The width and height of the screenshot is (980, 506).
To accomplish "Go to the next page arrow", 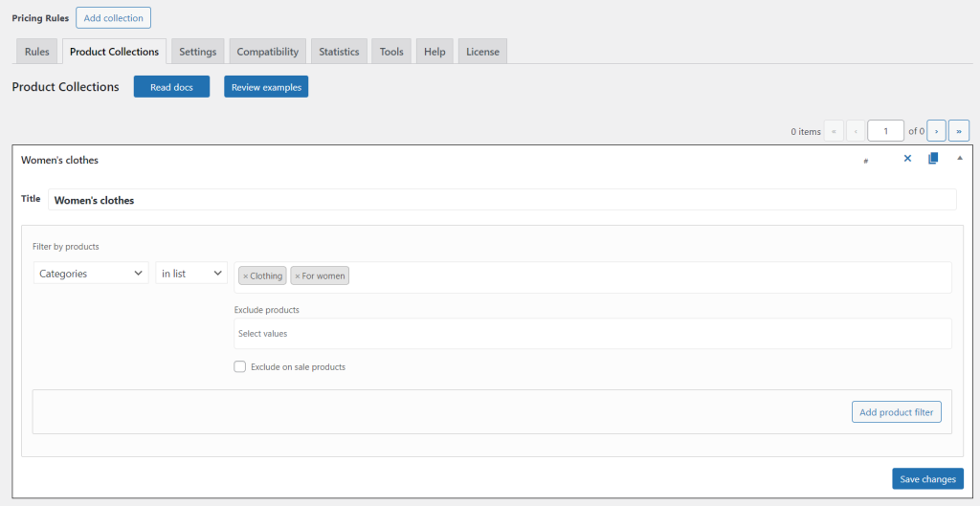I will 936,131.
